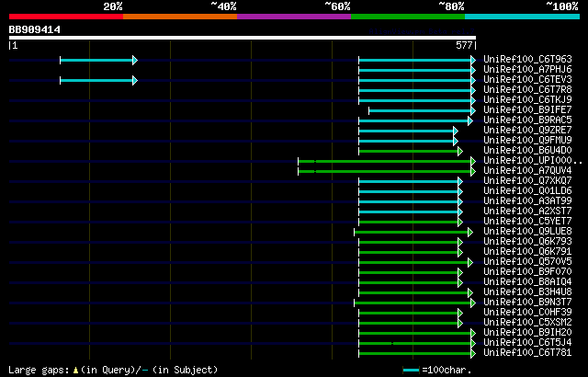Click the green alignment bar for UniRef100_Q9LUE8

click(413, 233)
